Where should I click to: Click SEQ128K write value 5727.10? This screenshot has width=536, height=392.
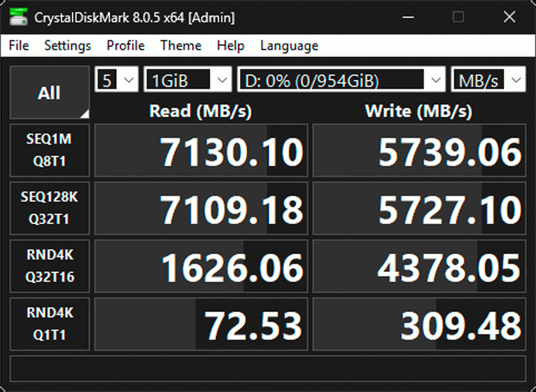click(419, 208)
